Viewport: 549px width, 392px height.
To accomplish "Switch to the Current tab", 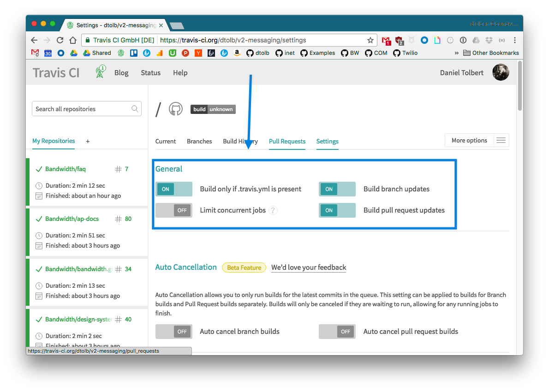I will click(166, 142).
